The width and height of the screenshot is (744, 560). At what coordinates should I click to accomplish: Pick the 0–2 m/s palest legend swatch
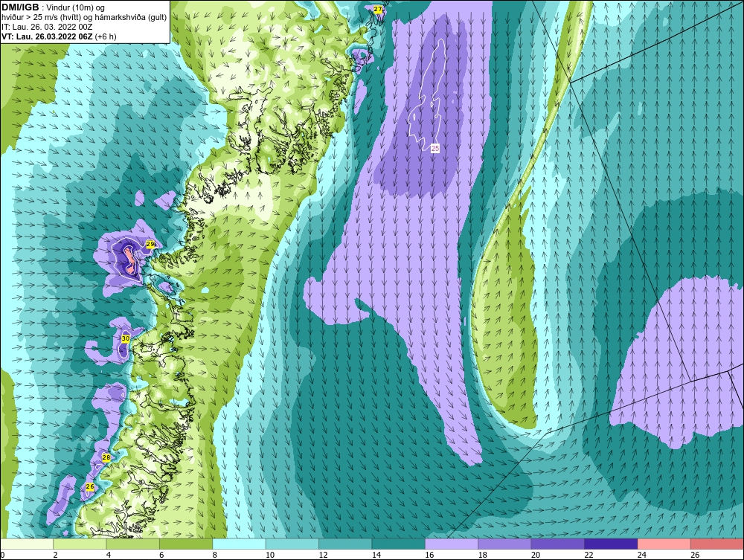27,544
